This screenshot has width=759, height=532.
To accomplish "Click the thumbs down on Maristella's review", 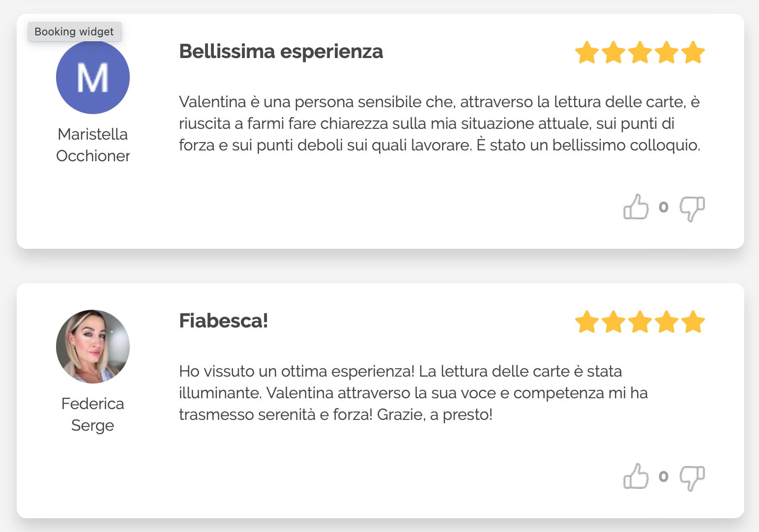I will [692, 208].
